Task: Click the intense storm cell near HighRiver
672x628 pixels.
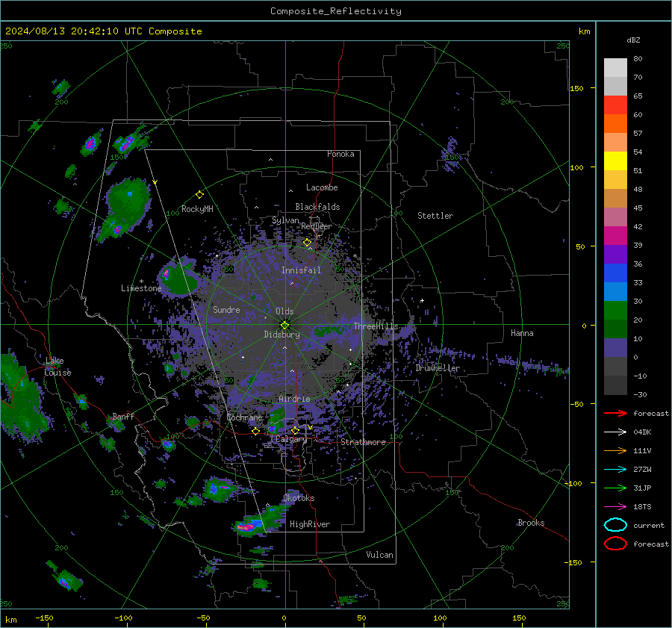Action: pyautogui.click(x=250, y=526)
